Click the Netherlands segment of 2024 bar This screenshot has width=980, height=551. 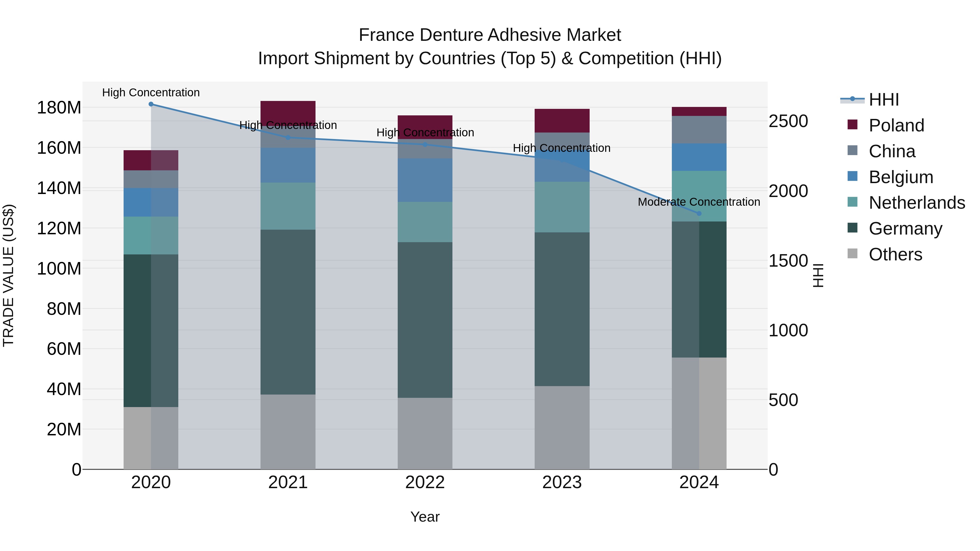(699, 196)
